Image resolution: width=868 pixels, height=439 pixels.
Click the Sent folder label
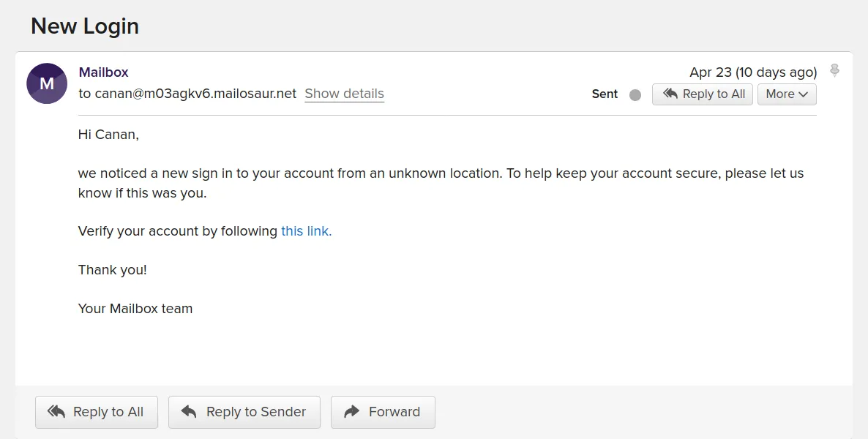[x=605, y=94]
